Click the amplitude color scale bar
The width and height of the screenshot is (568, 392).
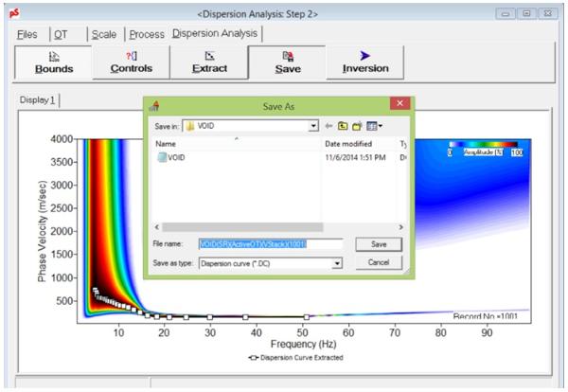[x=485, y=145]
